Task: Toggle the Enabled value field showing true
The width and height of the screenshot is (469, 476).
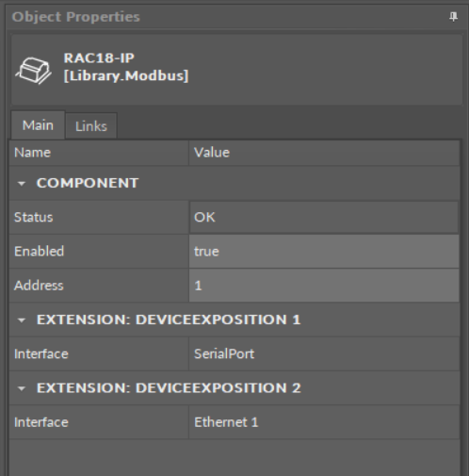Action: (324, 252)
